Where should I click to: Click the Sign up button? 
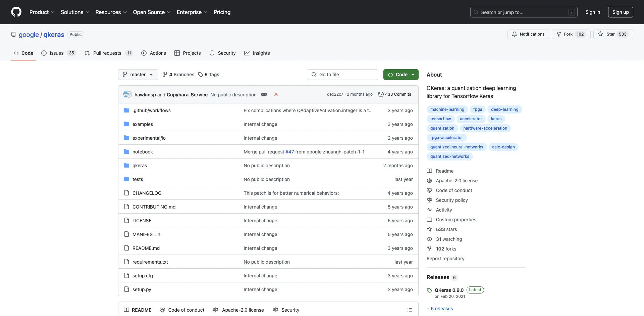(x=621, y=12)
